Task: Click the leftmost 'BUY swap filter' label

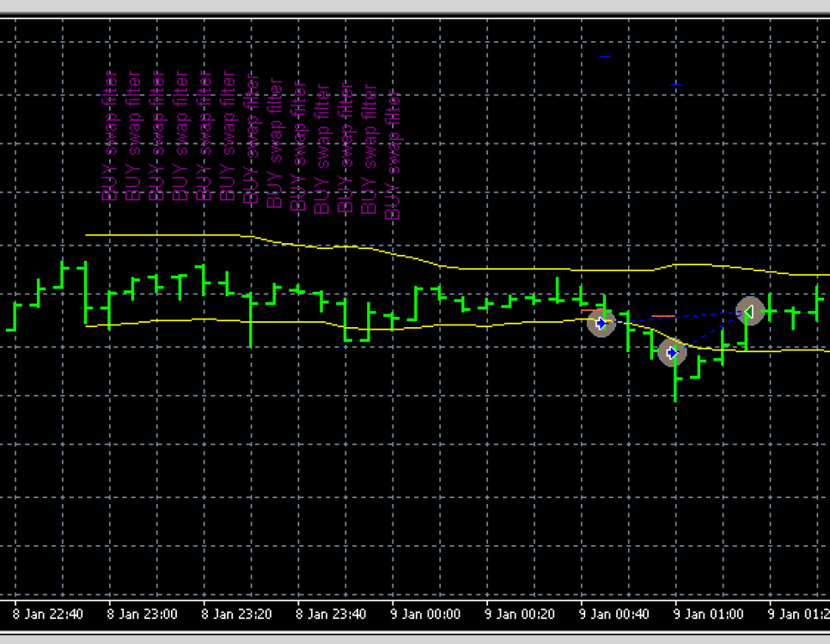Action: click(110, 136)
